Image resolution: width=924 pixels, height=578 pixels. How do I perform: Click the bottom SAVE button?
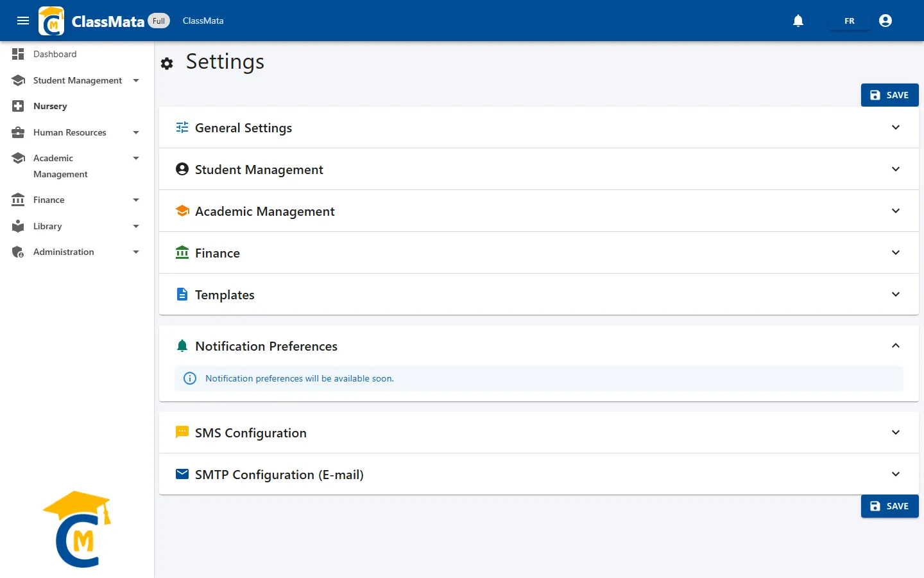[x=889, y=506]
